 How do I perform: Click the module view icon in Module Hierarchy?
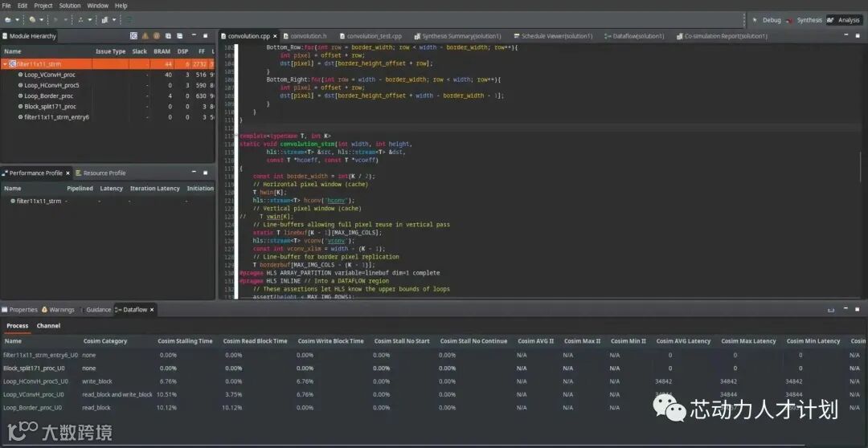coord(133,36)
